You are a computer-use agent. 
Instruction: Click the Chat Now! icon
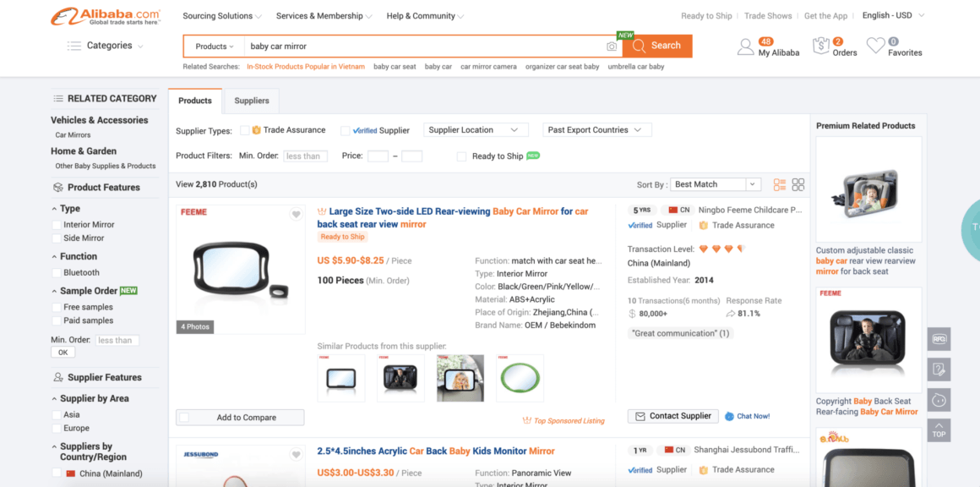(729, 416)
